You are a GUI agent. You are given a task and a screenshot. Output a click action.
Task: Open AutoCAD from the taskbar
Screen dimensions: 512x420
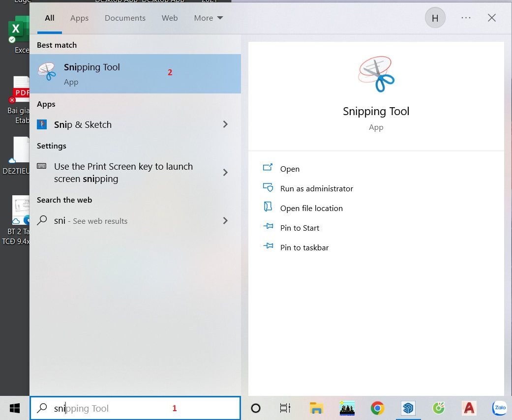[x=469, y=408]
